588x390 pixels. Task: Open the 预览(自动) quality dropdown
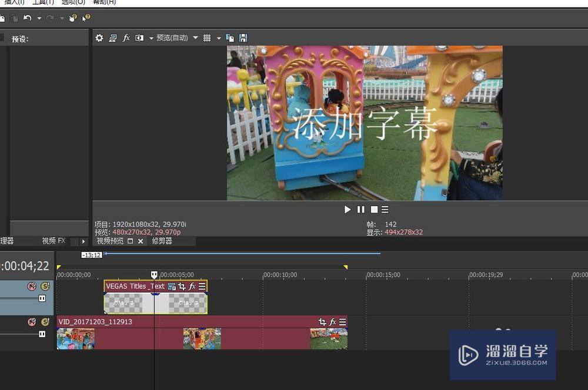tap(175, 38)
